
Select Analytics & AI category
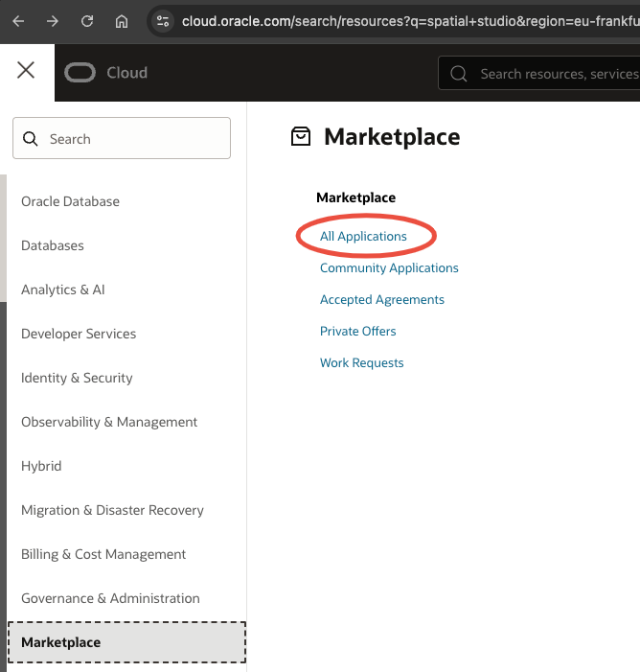coord(62,290)
